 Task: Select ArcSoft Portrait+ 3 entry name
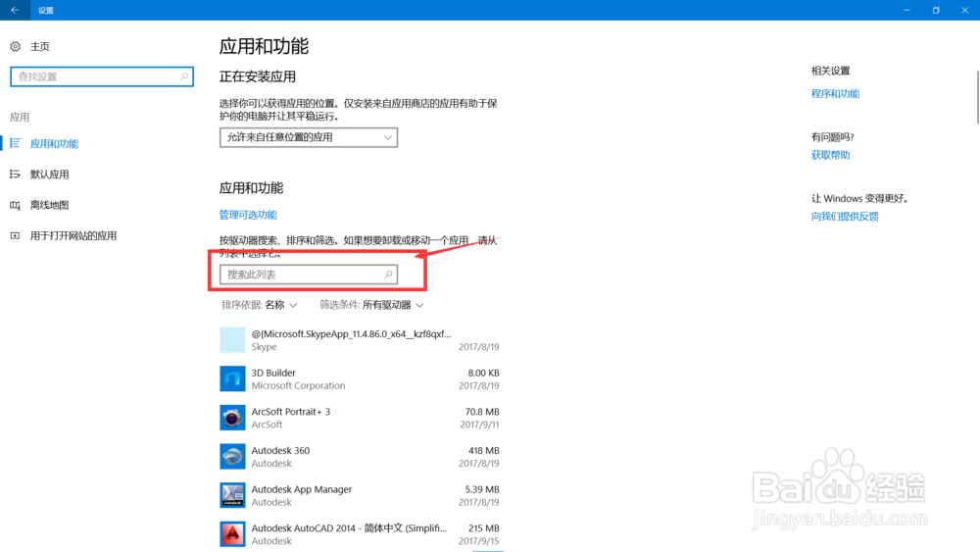coord(291,412)
